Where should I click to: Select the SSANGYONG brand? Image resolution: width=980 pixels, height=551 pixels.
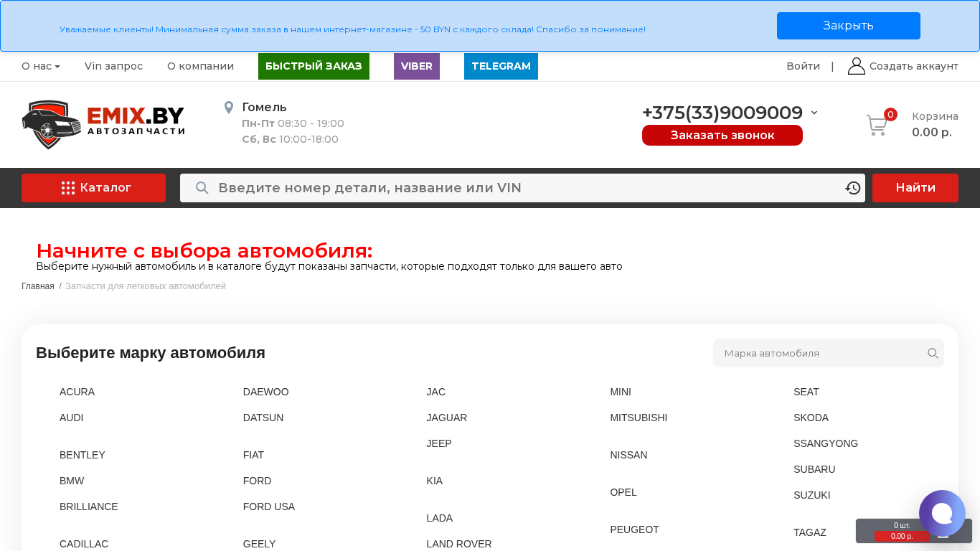[826, 443]
